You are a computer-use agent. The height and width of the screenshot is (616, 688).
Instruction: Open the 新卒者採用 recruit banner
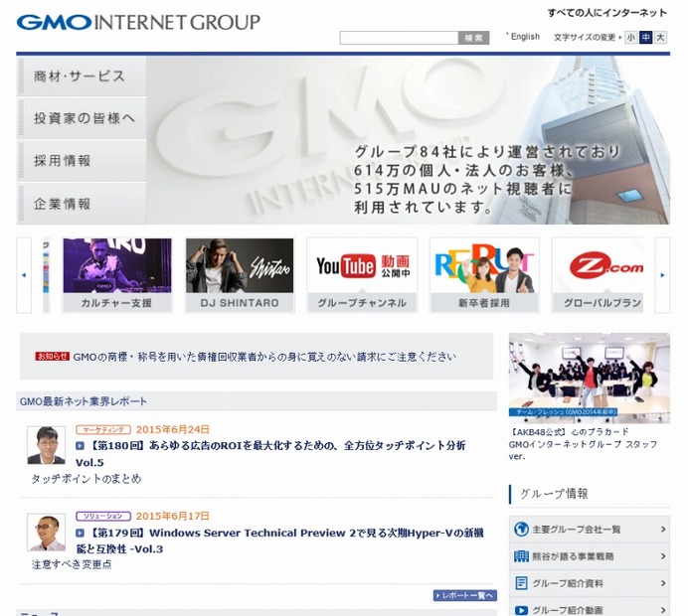[x=484, y=275]
